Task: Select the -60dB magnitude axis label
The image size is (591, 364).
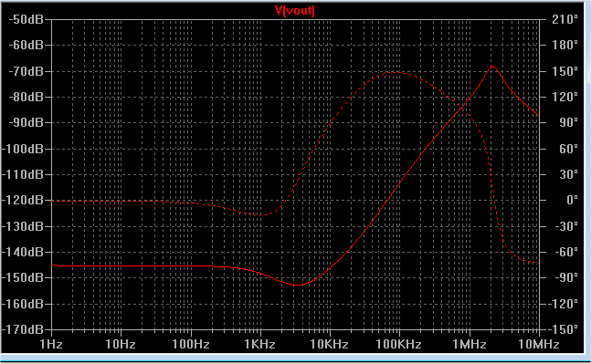Action: coord(26,46)
